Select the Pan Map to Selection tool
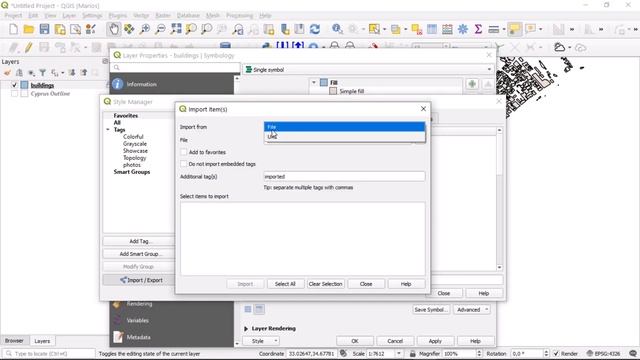 click(x=129, y=29)
